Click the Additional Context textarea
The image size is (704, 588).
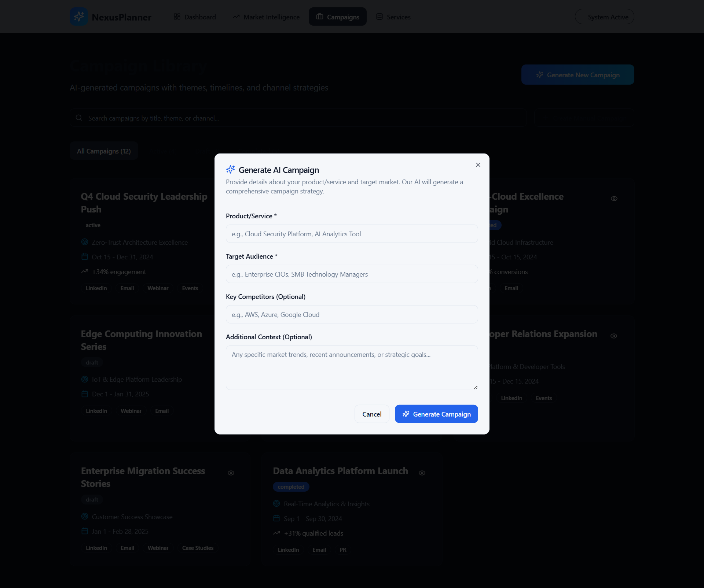click(x=352, y=367)
